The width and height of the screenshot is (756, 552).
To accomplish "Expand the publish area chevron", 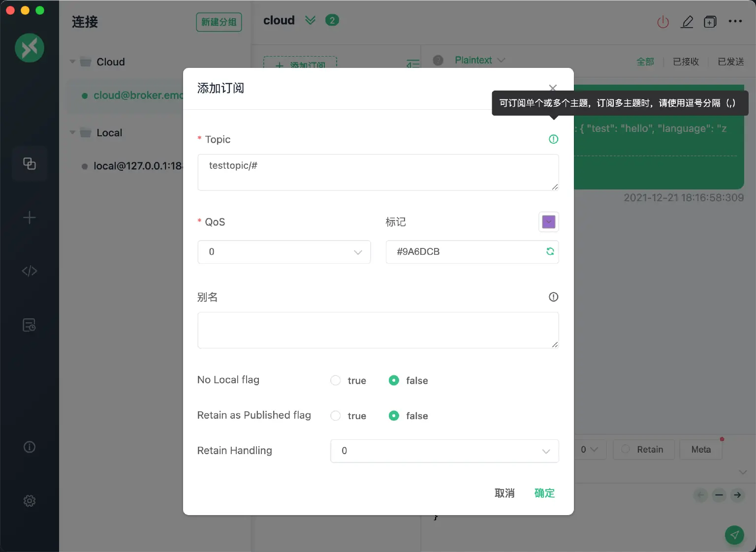I will pos(743,472).
